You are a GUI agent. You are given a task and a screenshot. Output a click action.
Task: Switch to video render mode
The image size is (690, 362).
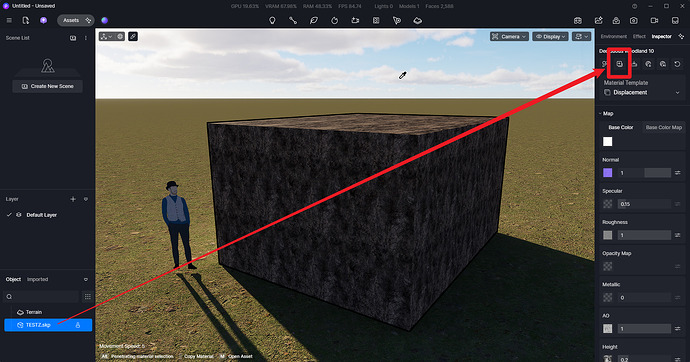coord(654,20)
